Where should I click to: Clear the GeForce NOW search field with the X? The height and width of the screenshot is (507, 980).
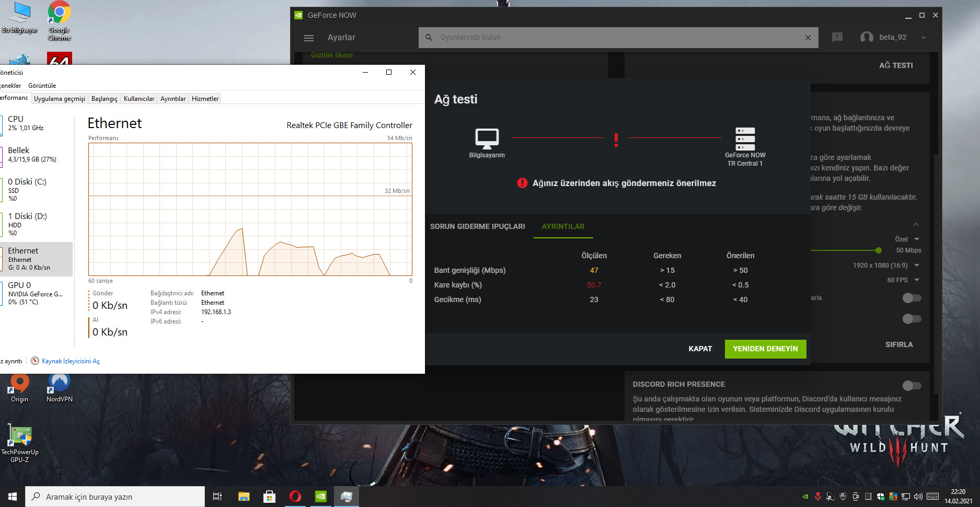point(808,38)
